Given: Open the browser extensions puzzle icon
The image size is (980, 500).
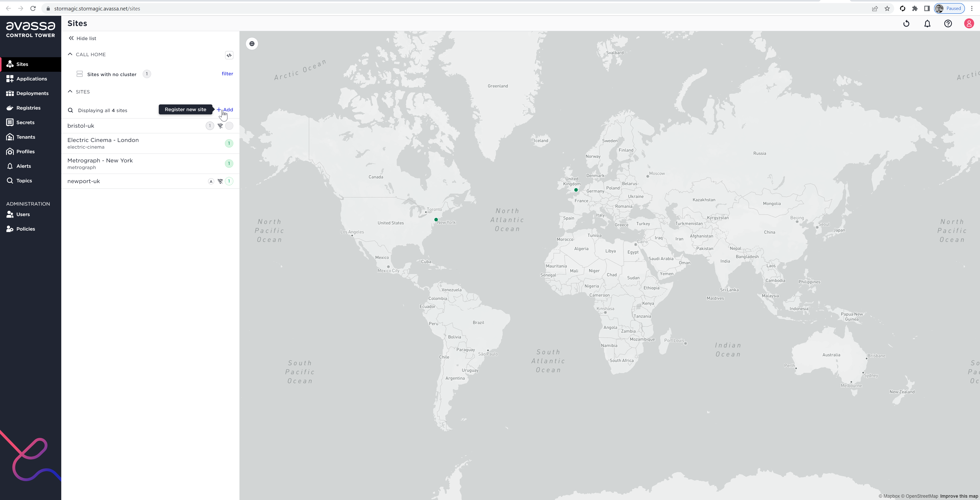Looking at the screenshot, I should point(915,8).
